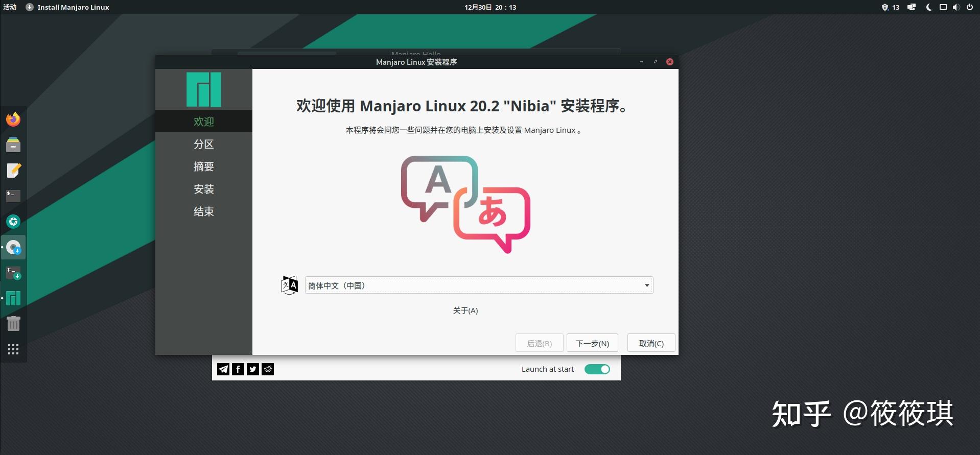Open the updates shield indicator showing 13
The width and height of the screenshot is (980, 455).
point(890,7)
